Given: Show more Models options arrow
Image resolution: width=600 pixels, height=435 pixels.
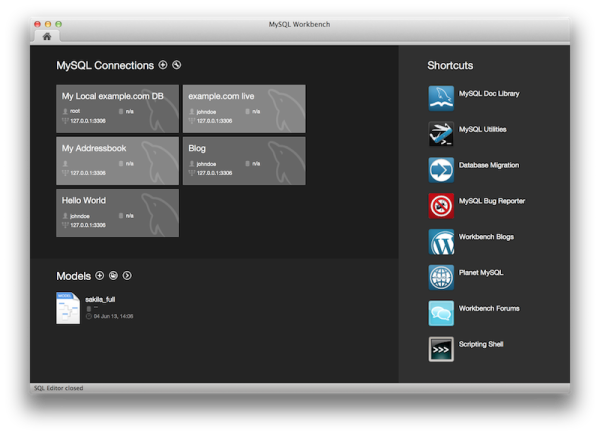Looking at the screenshot, I should tap(127, 275).
